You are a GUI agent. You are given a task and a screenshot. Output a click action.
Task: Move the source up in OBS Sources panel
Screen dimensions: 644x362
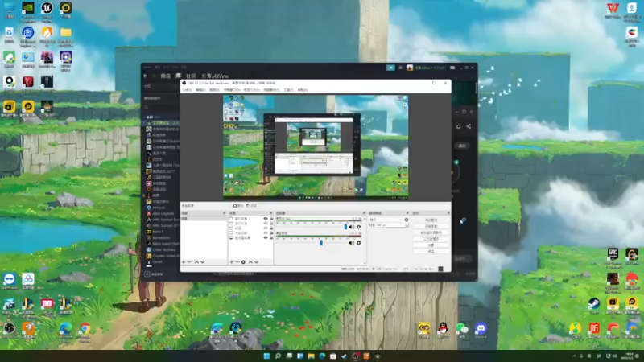click(x=250, y=262)
